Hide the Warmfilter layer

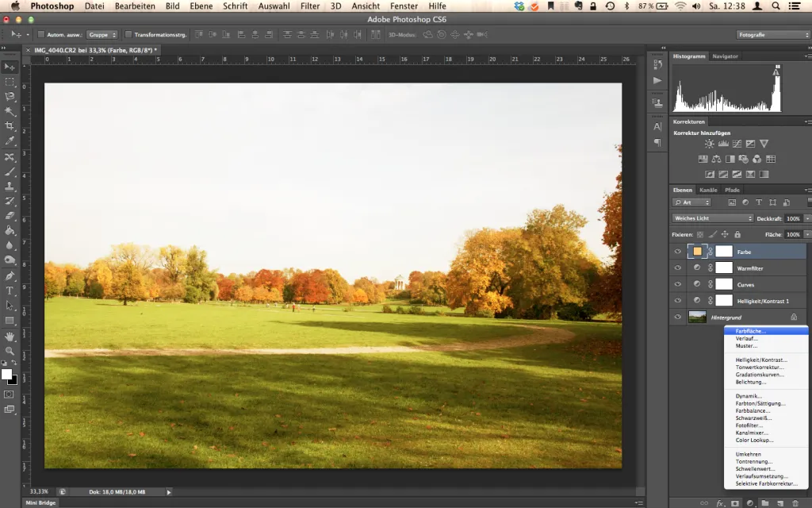[x=677, y=268]
